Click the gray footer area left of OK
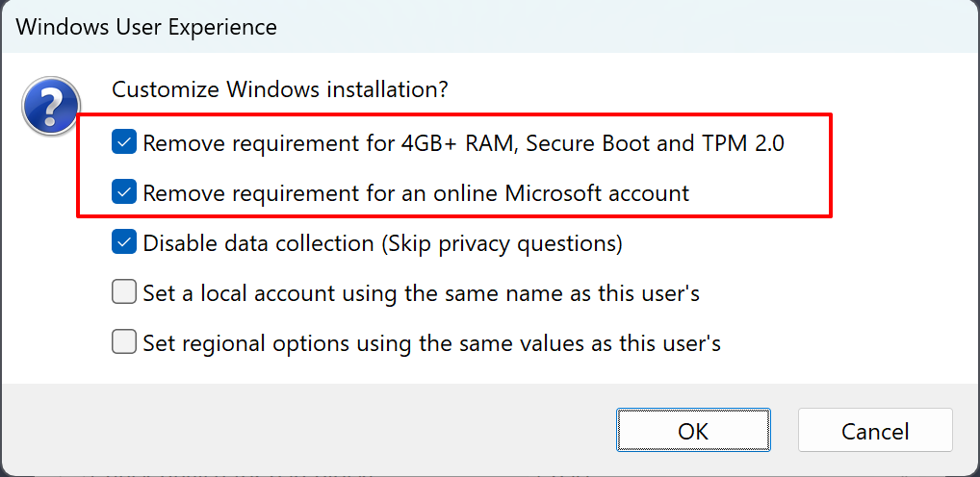This screenshot has width=980, height=477. [308, 431]
